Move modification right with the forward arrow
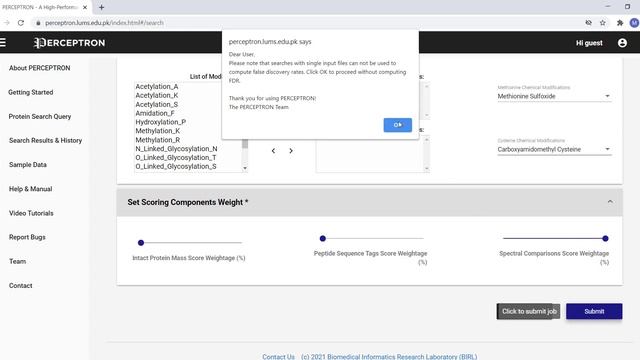The width and height of the screenshot is (640, 360). tap(291, 151)
